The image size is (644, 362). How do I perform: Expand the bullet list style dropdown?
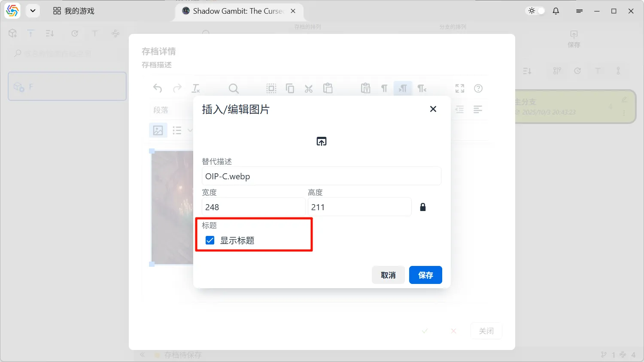pos(190,130)
